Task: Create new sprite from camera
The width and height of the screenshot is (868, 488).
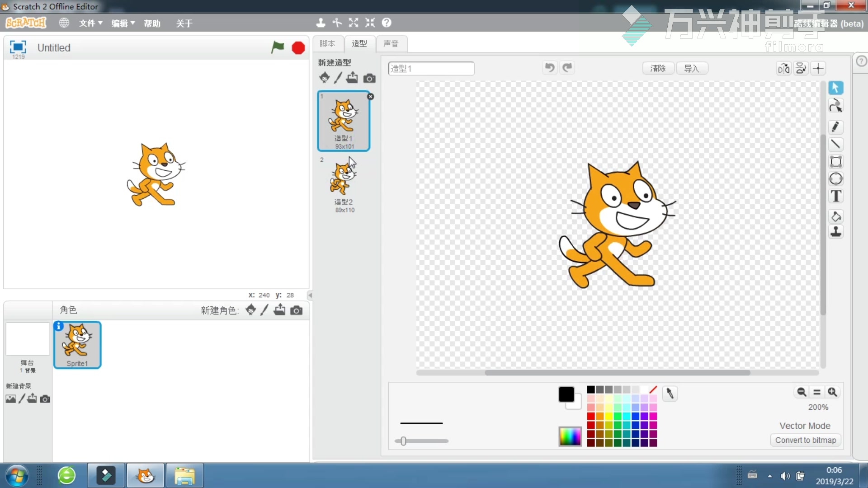Action: click(x=297, y=310)
